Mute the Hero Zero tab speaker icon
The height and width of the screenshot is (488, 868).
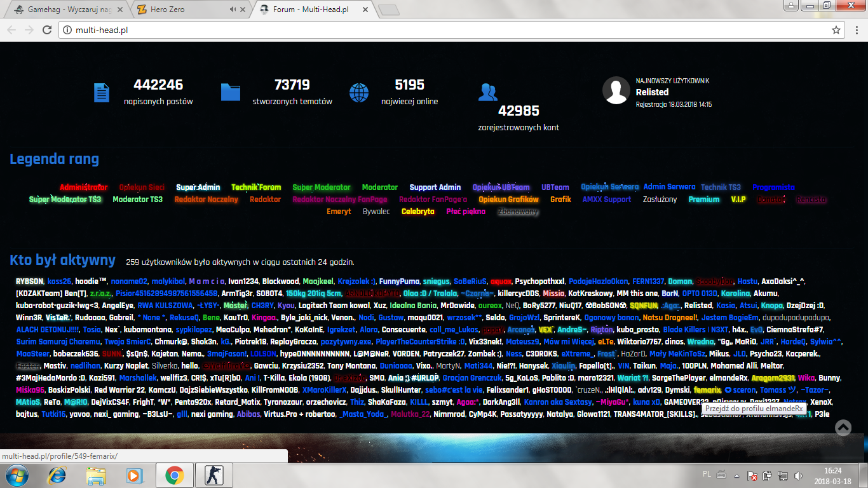(x=233, y=10)
